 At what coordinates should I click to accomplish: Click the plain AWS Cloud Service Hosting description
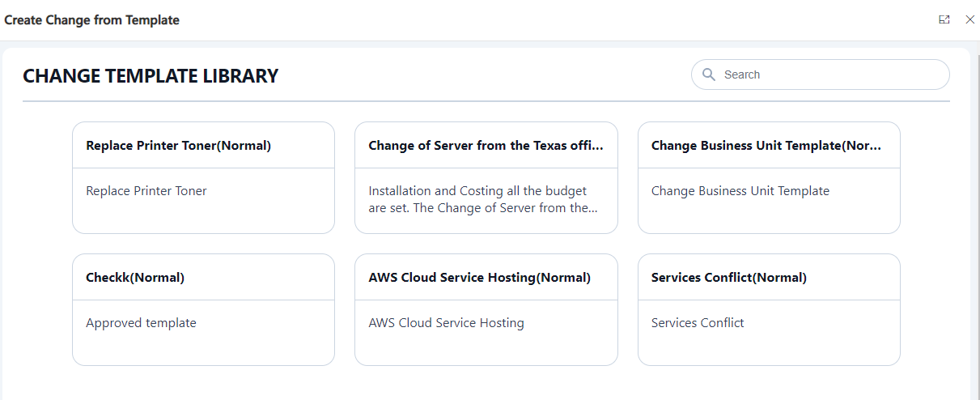click(x=446, y=323)
